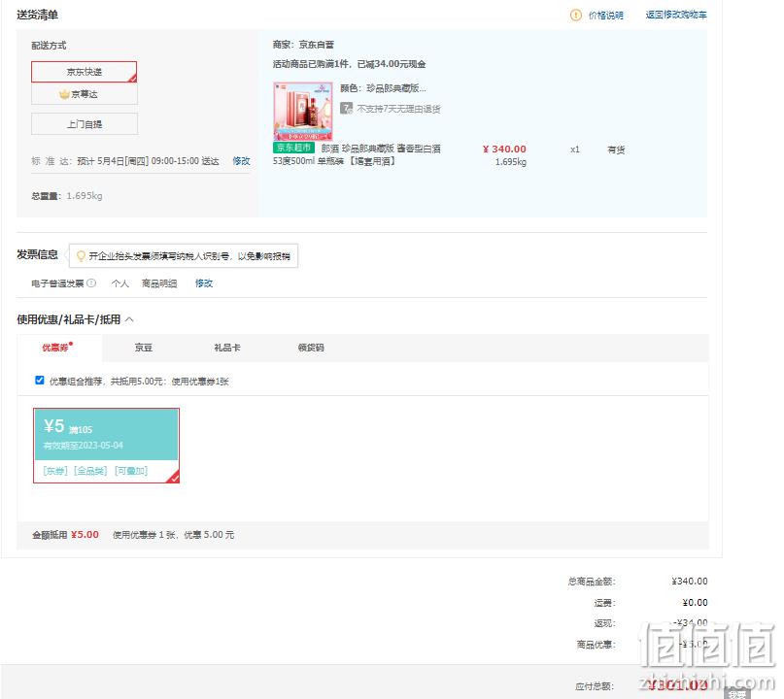Return via 返回修改购物车 link
784x699 pixels.
pyautogui.click(x=676, y=15)
